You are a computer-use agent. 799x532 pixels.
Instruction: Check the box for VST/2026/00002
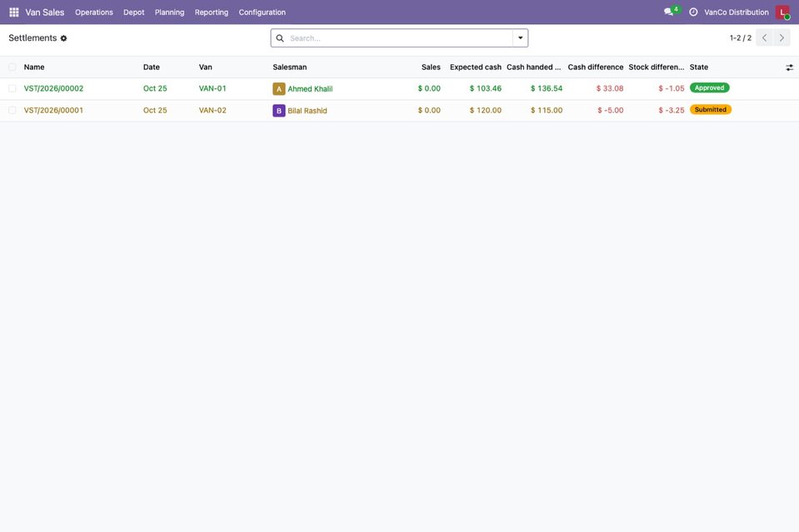tap(12, 88)
